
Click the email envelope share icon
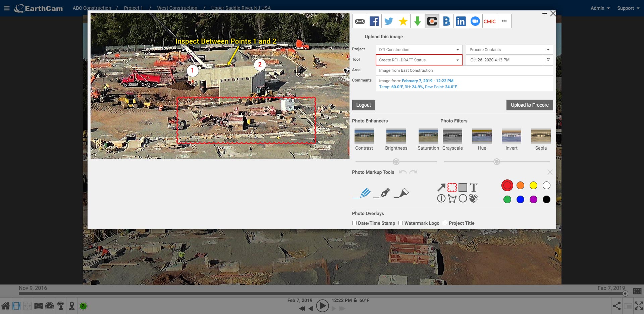click(360, 21)
